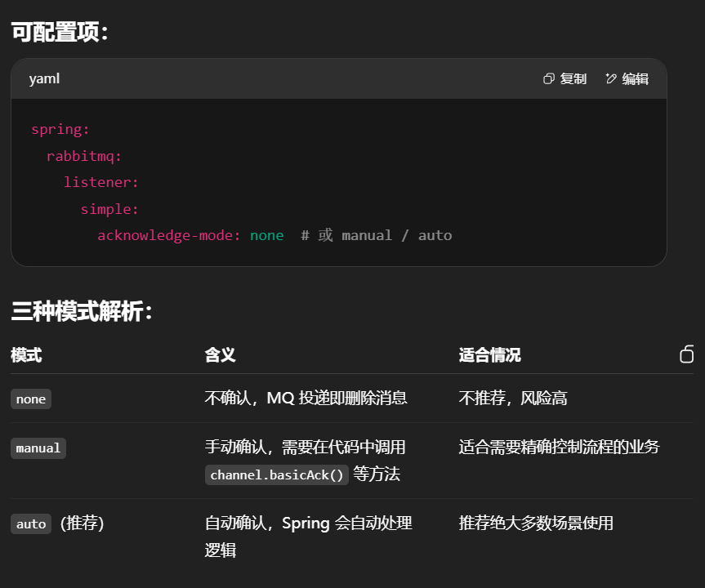Click the 'simple:' key in the code

[x=109, y=209]
